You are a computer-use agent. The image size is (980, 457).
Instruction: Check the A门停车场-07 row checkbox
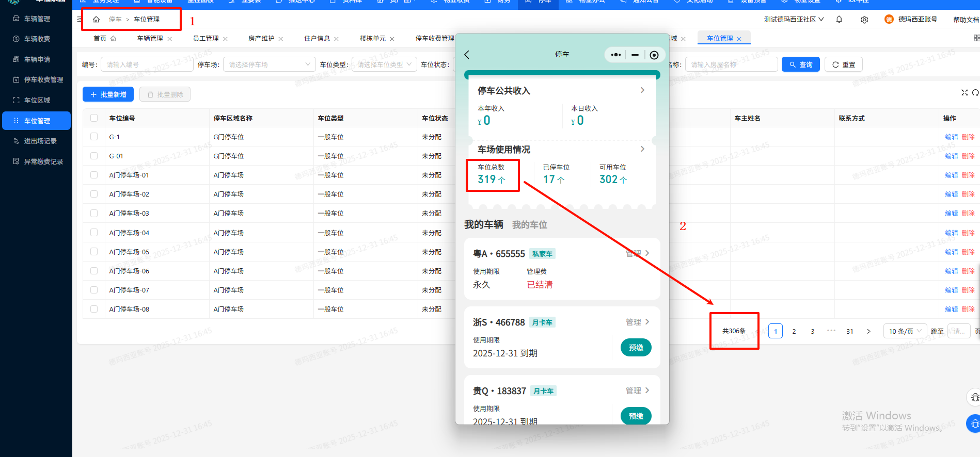coord(94,290)
